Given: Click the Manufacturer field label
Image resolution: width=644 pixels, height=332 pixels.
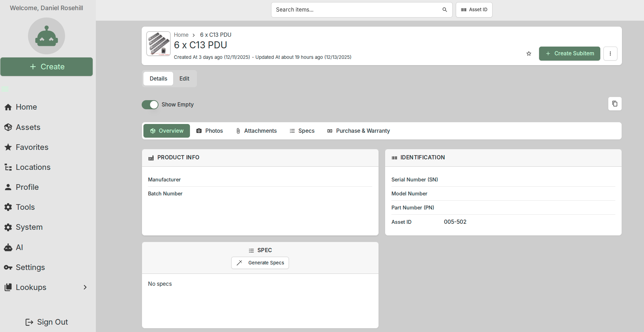Looking at the screenshot, I should click(164, 180).
